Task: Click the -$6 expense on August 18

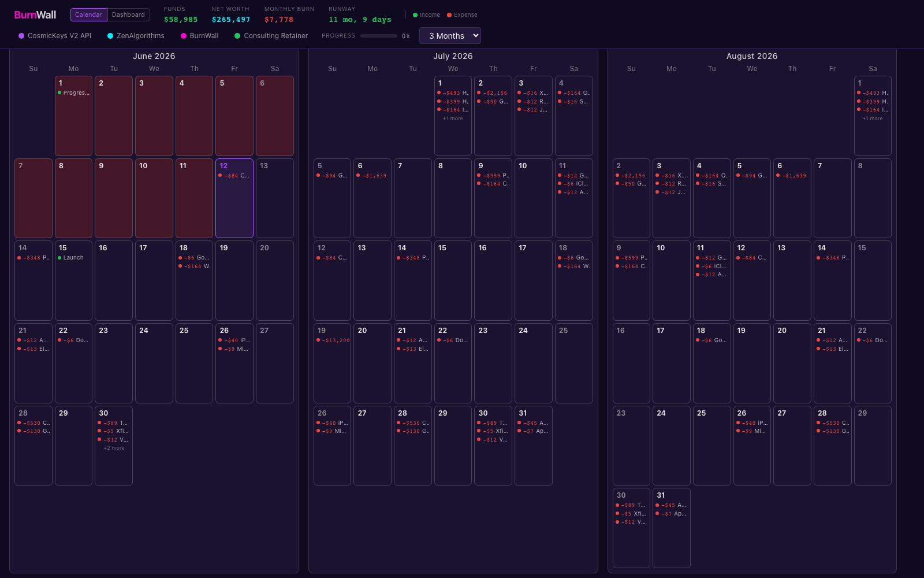Action: [x=712, y=340]
